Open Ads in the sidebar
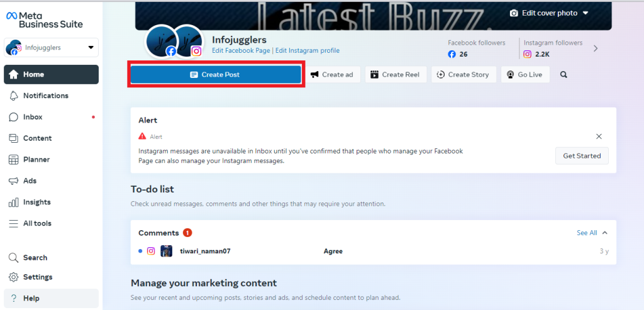The width and height of the screenshot is (644, 310). click(x=52, y=181)
